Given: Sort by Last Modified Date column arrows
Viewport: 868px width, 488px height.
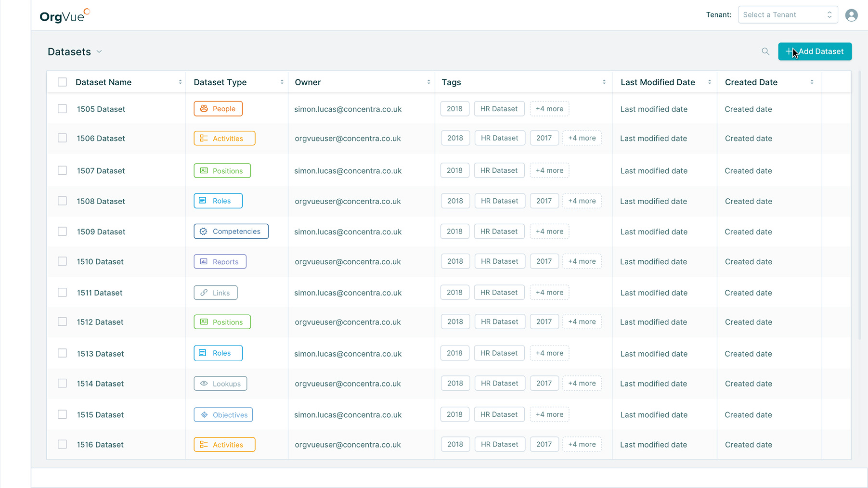Looking at the screenshot, I should [709, 82].
